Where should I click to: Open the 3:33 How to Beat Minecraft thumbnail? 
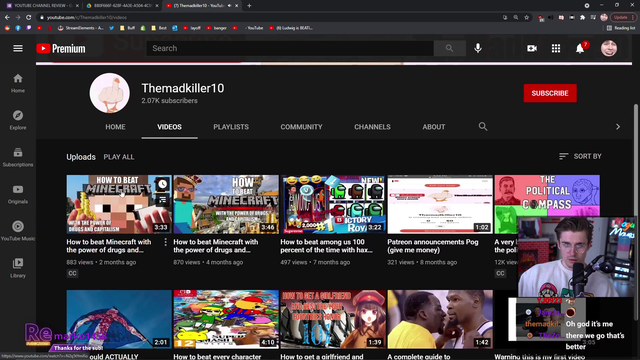[x=119, y=204]
